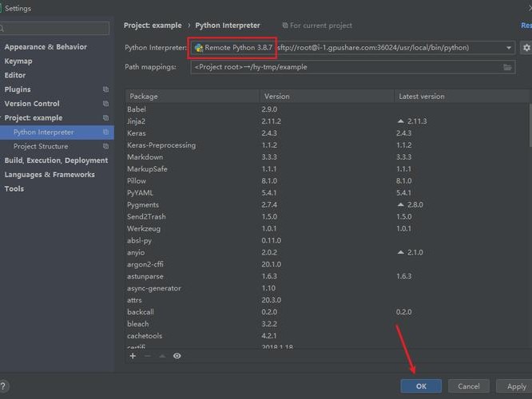Select the attrs package row

click(x=327, y=300)
